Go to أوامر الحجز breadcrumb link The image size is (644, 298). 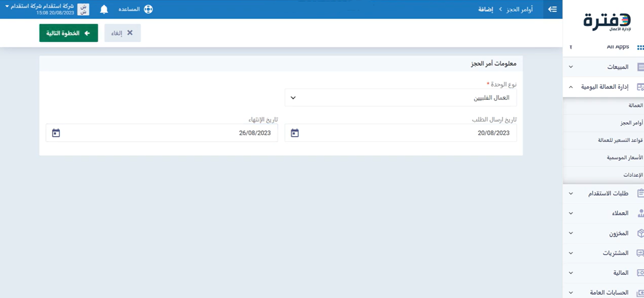pyautogui.click(x=519, y=9)
